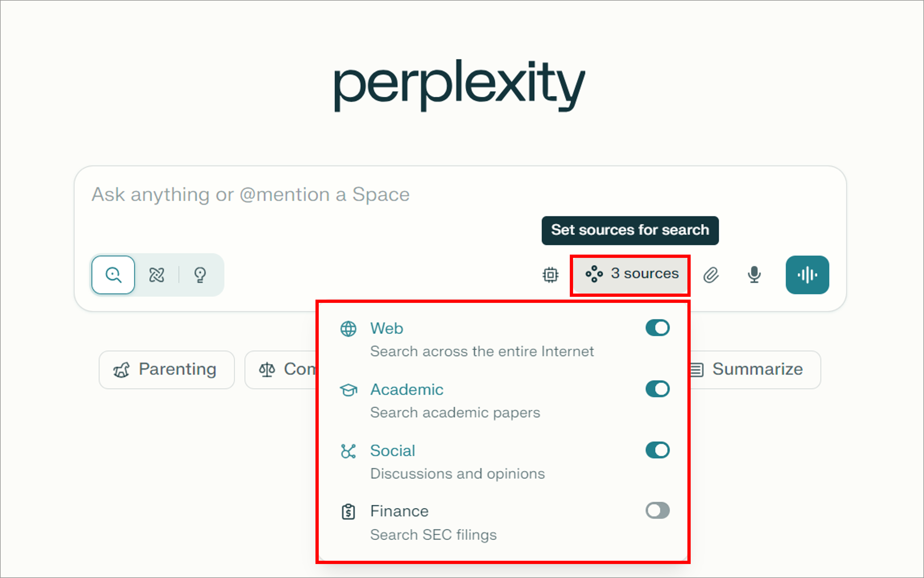Select the Search mode magnifier icon
This screenshot has width=924, height=578.
113,275
